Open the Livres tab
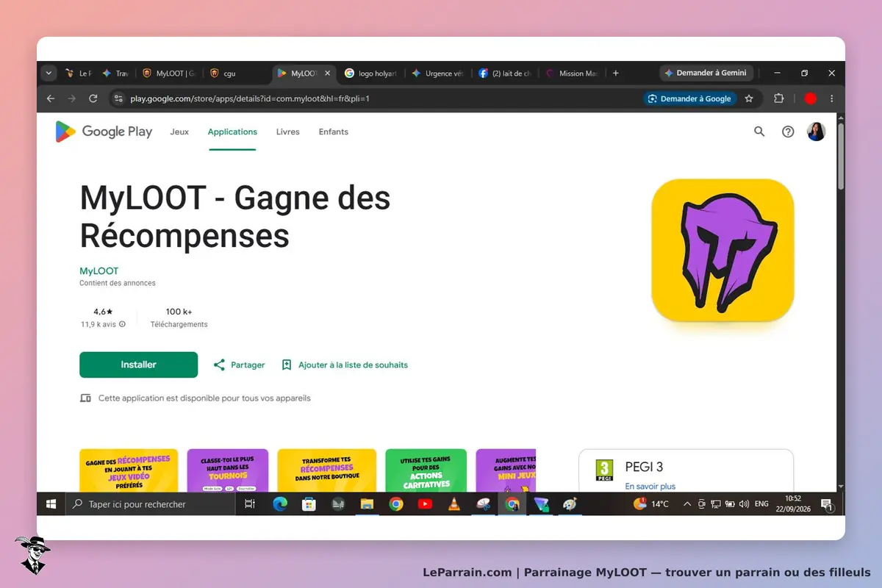This screenshot has width=882, height=588. pyautogui.click(x=288, y=132)
